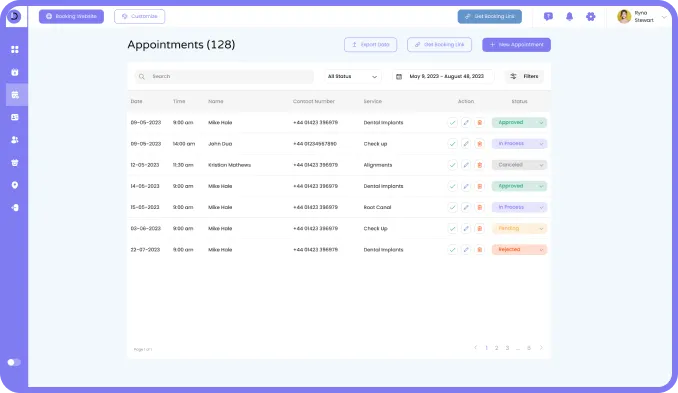Delete the 22-07-2023 rejected appointment
This screenshot has width=678, height=393.
point(479,249)
